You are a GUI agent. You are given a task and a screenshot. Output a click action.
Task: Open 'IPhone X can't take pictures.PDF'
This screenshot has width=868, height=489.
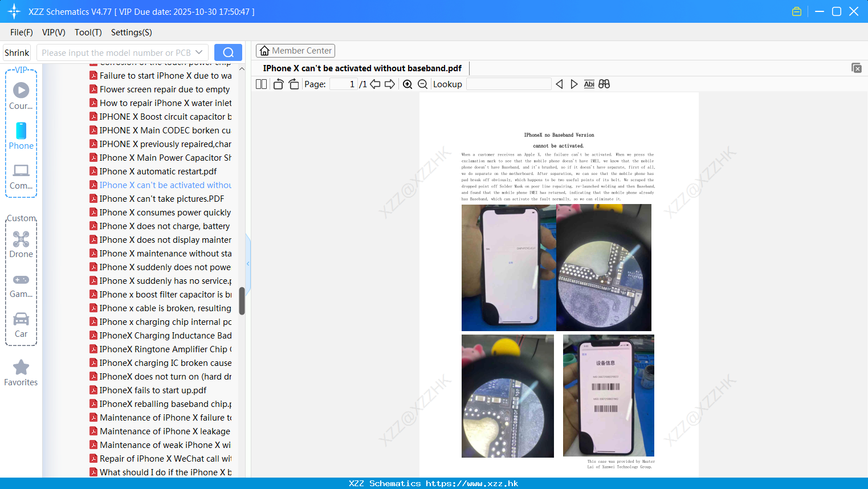tap(157, 198)
